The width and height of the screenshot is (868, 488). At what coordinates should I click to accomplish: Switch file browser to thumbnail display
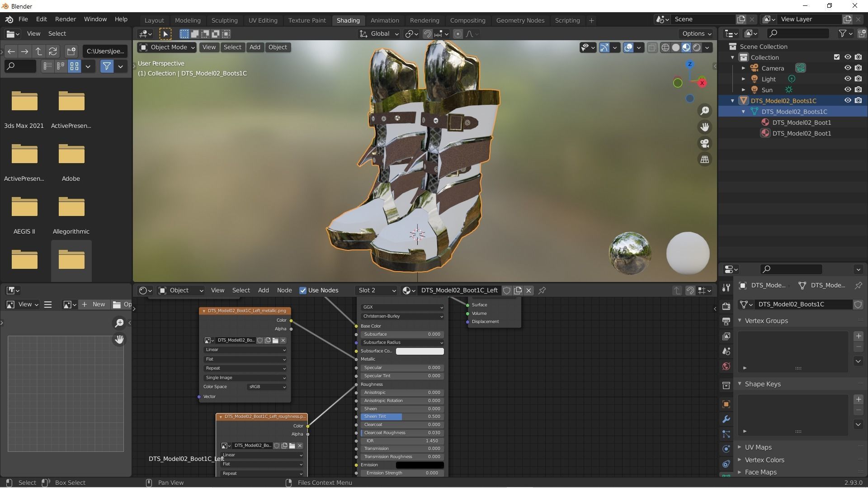74,66
